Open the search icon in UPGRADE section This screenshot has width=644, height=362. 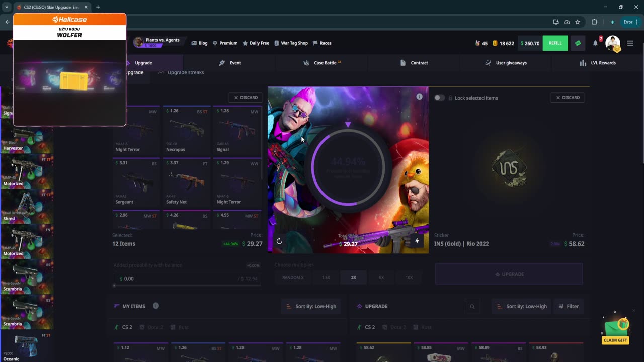tap(472, 306)
